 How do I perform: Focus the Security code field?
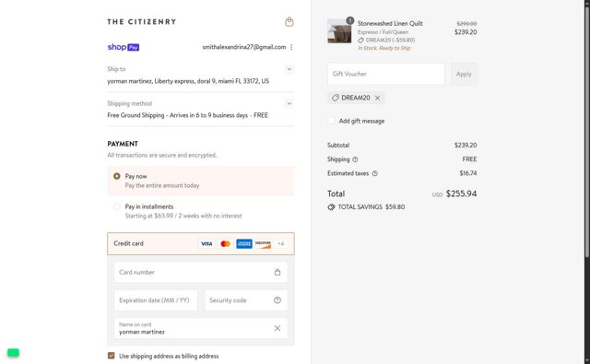coord(246,300)
